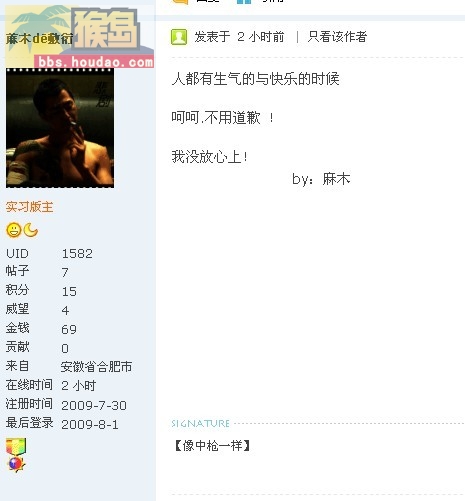Open the username 麻木de敷衍 profile link
Image resolution: width=465 pixels, height=501 pixels.
coord(39,39)
